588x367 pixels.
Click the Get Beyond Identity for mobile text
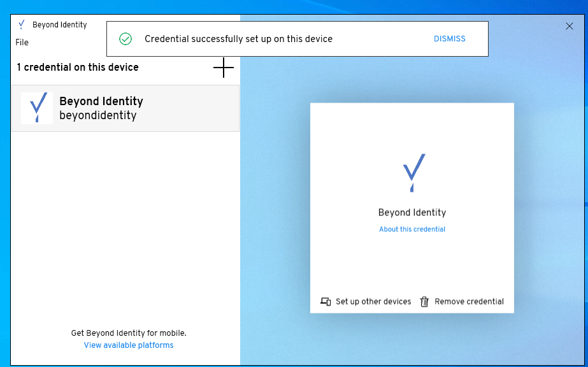click(x=128, y=333)
